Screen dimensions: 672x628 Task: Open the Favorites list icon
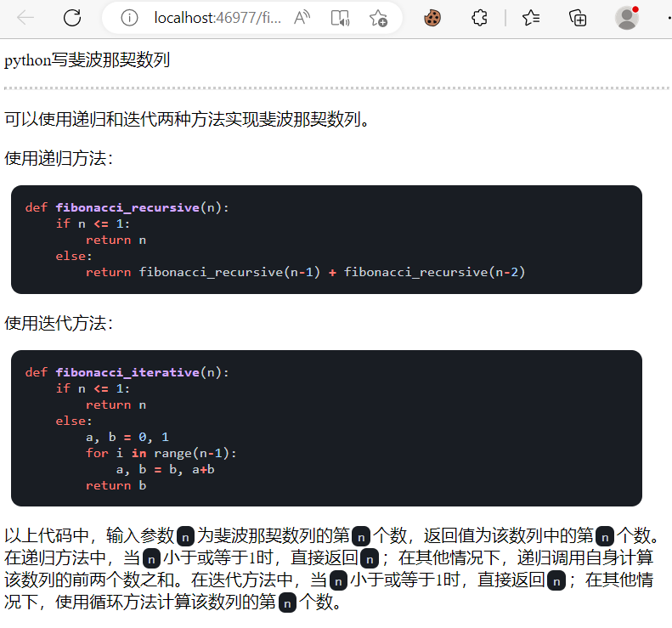(531, 18)
